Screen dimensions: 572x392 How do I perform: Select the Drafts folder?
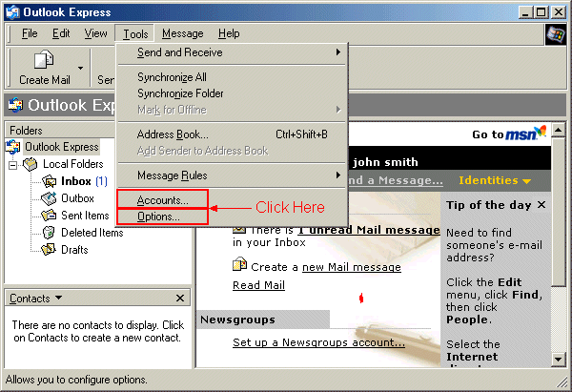(74, 250)
